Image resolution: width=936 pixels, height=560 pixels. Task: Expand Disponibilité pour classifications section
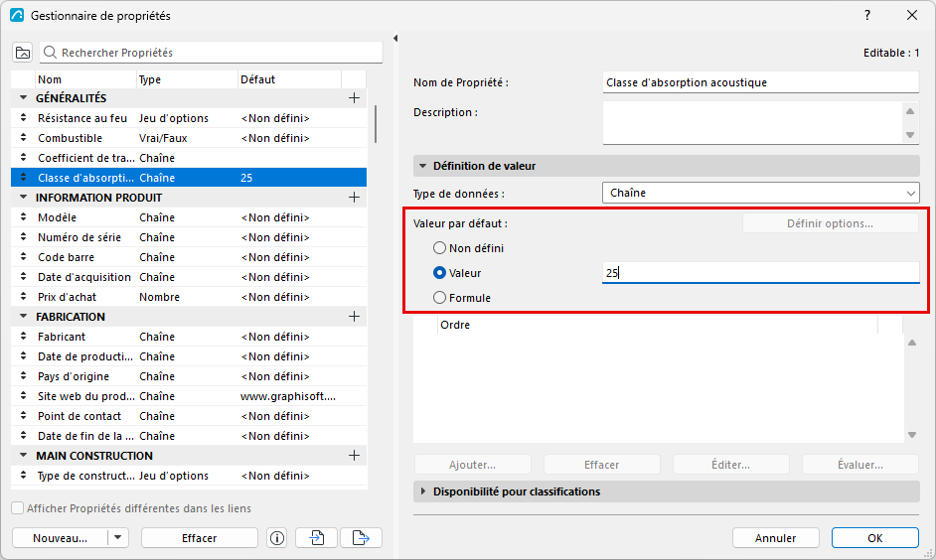pos(422,491)
